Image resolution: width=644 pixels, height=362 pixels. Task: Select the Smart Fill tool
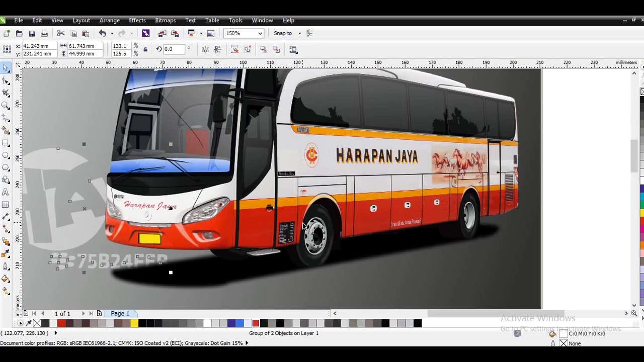(x=6, y=130)
